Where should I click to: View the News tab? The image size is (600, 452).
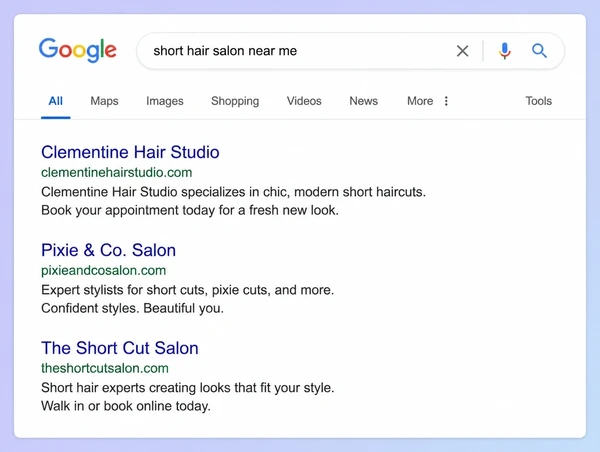point(364,101)
